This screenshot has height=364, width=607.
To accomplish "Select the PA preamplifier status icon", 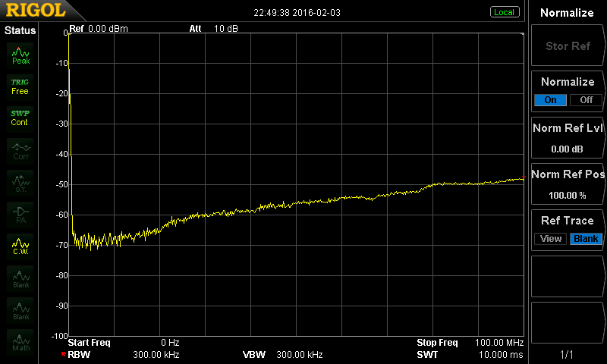I will point(20,215).
